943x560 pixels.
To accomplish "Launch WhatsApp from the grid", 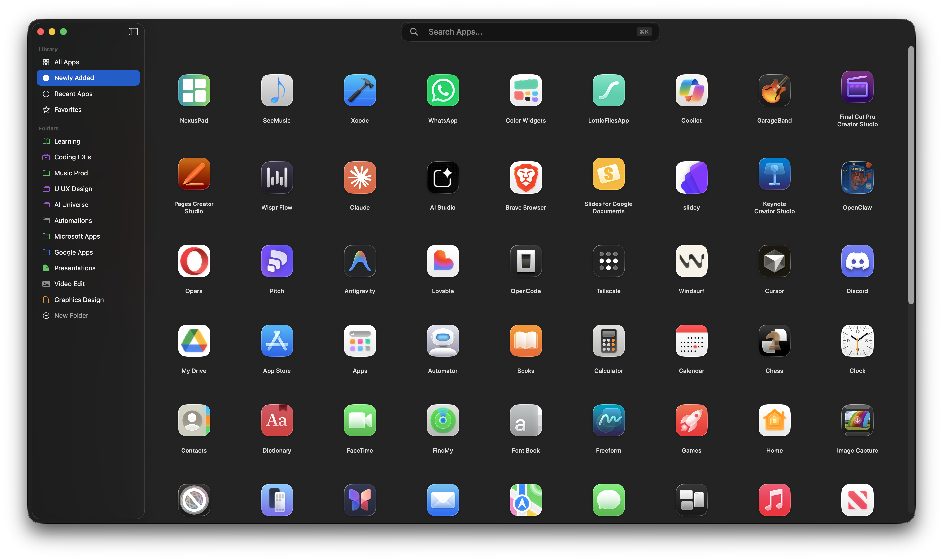I will [x=443, y=90].
